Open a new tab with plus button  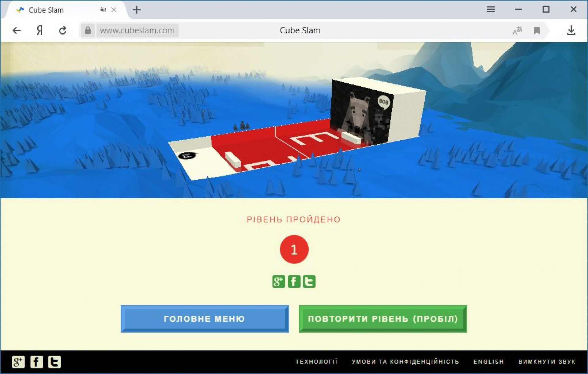137,10
